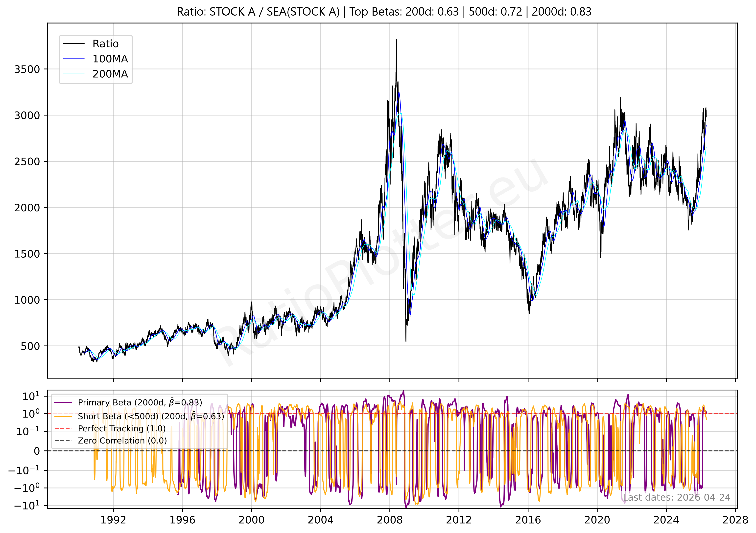Click the purple Primary Beta line sample

click(x=63, y=402)
